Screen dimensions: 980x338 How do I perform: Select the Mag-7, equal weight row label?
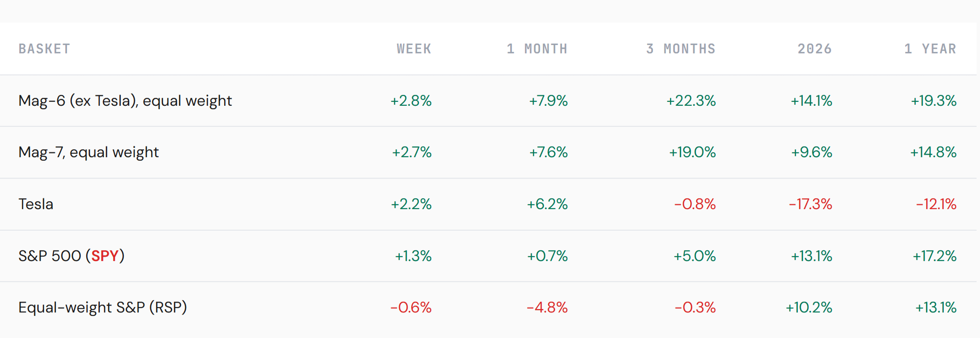pos(89,152)
